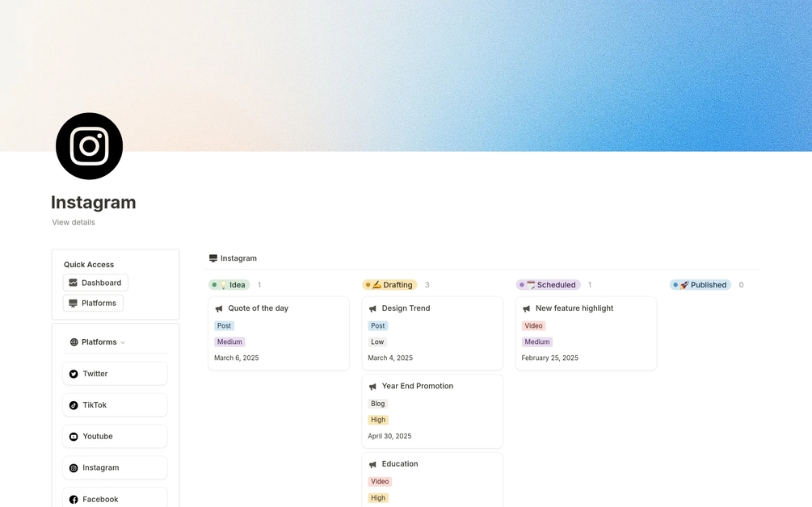
Task: Click the March 4, 2025 date
Action: click(x=390, y=358)
